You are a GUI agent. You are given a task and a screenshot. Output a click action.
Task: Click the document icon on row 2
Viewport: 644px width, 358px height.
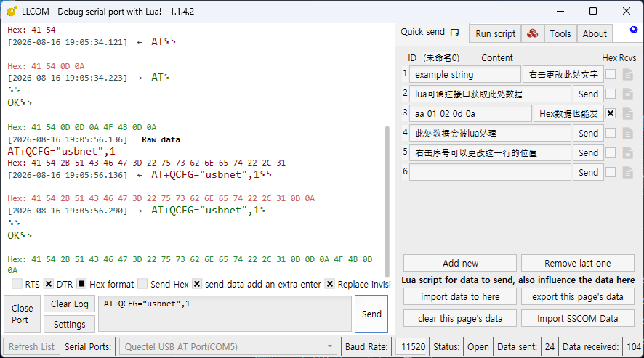click(x=627, y=94)
